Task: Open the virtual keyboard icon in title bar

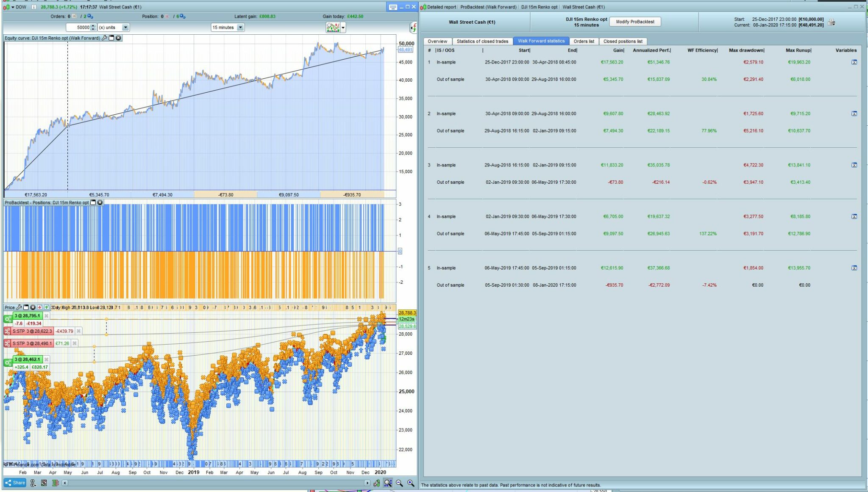Action: coord(392,7)
